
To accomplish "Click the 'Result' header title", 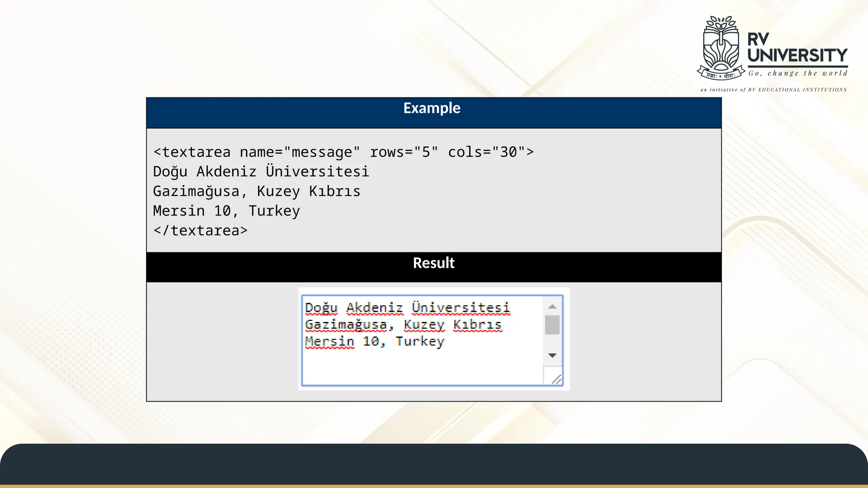I will click(434, 263).
